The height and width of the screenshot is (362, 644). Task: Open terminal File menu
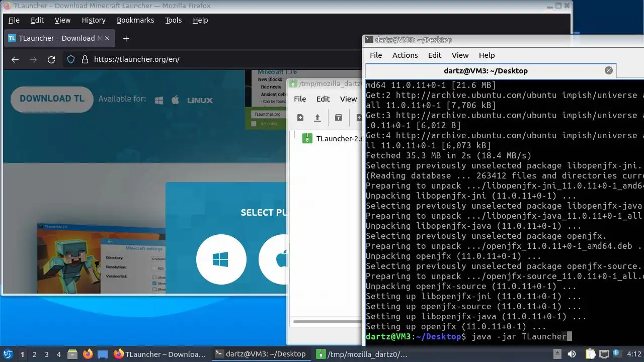(x=376, y=55)
